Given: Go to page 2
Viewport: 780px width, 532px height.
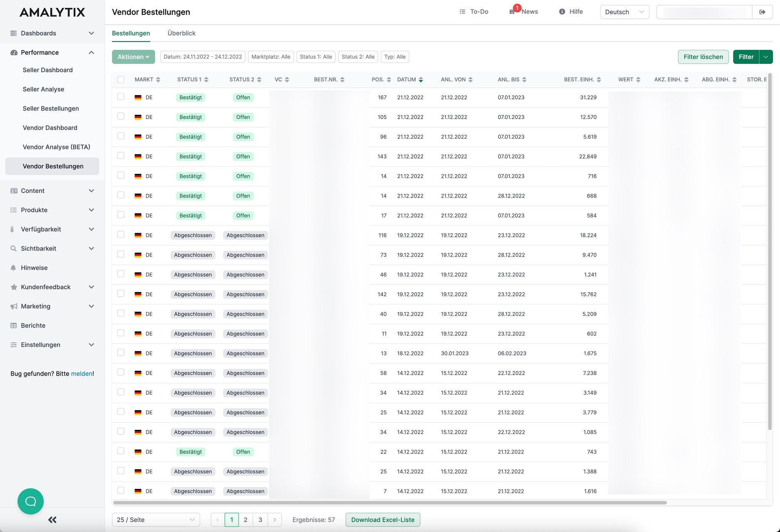Looking at the screenshot, I should point(246,520).
